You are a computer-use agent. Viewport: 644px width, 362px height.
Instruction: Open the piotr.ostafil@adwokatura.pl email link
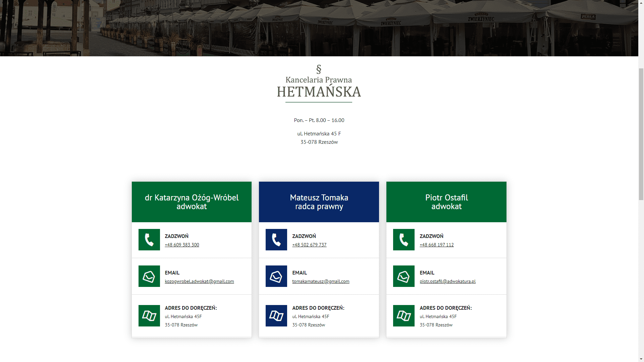[447, 282]
